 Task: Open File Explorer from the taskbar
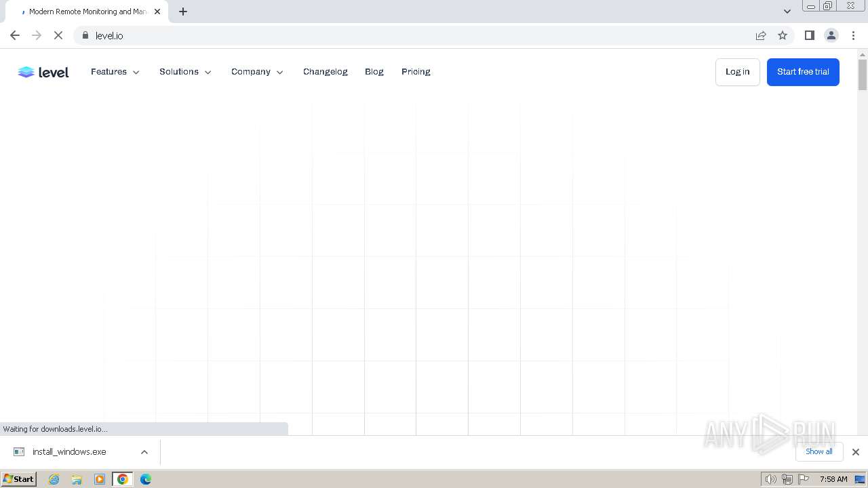coord(77,479)
